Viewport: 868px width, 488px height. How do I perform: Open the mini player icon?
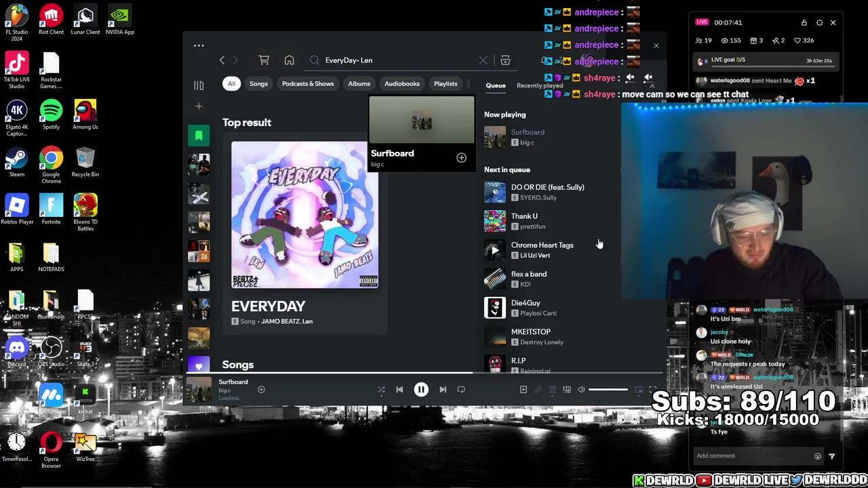coord(638,390)
